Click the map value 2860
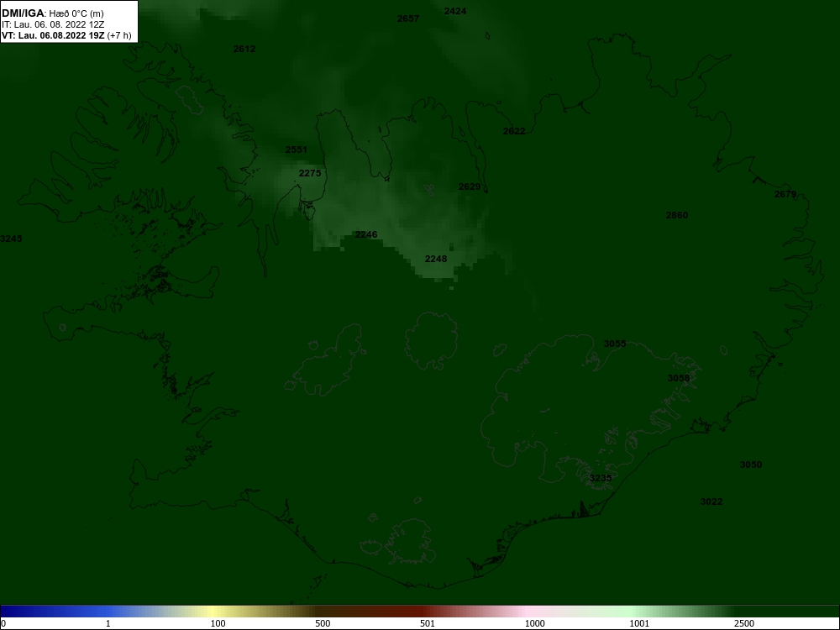The image size is (840, 630). click(676, 215)
